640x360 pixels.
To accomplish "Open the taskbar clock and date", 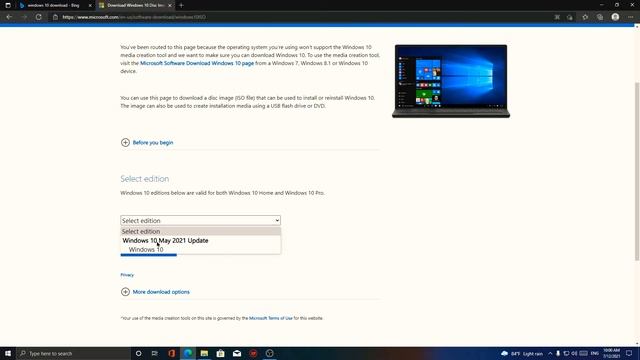I will (x=611, y=353).
